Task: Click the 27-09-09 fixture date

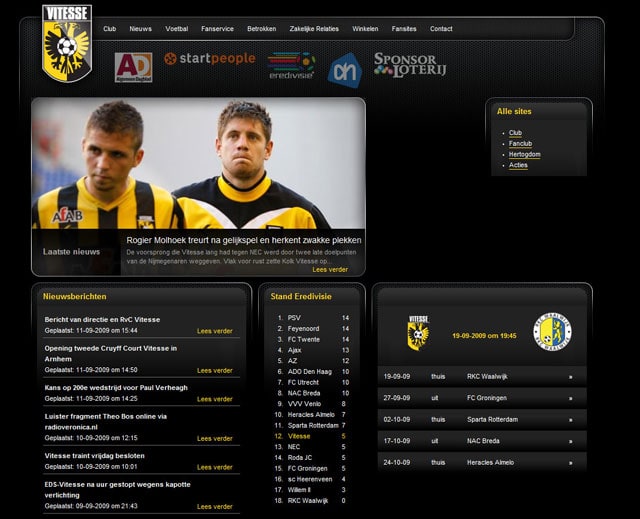Action: (397, 398)
